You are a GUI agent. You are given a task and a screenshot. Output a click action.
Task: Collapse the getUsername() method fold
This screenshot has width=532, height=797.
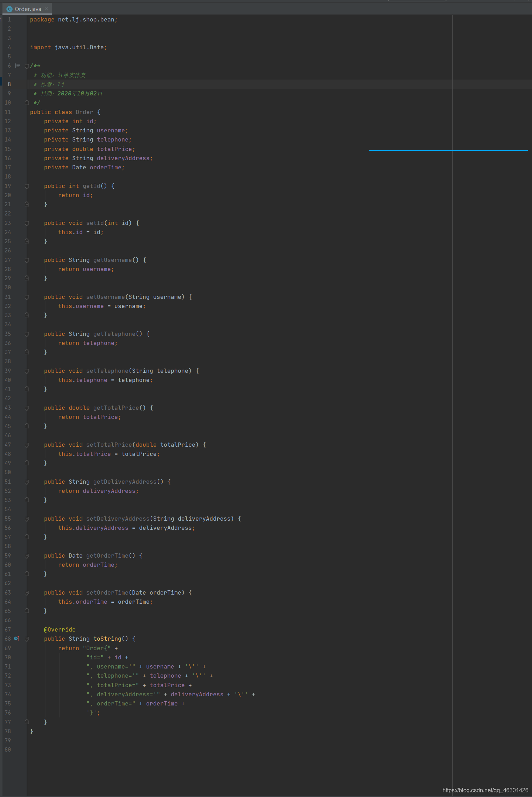coord(27,260)
